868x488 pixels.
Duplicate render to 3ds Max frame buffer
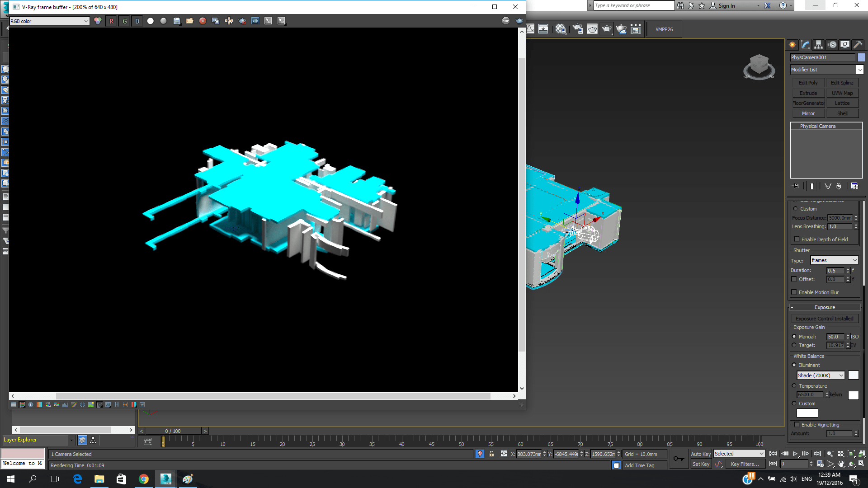(x=216, y=21)
